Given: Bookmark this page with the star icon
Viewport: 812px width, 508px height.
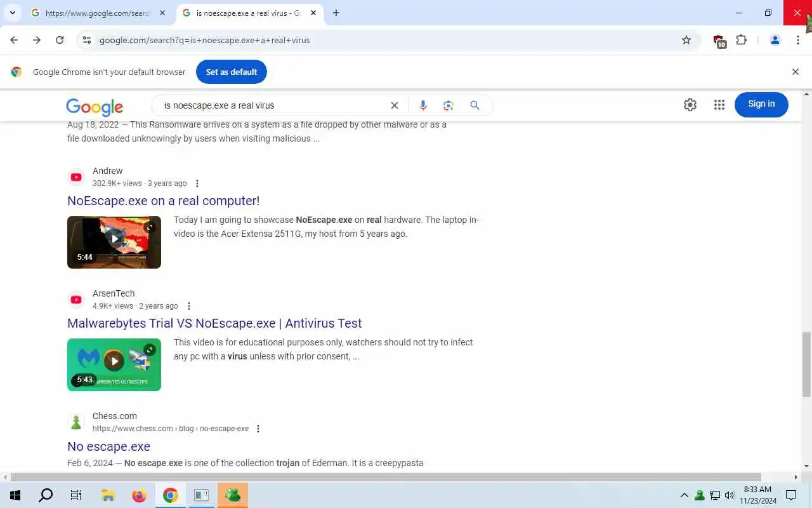Looking at the screenshot, I should tap(686, 40).
